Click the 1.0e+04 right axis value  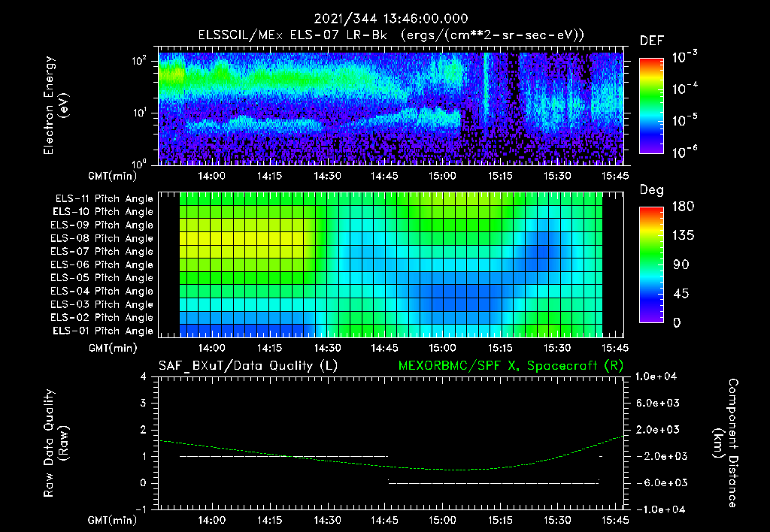point(656,376)
